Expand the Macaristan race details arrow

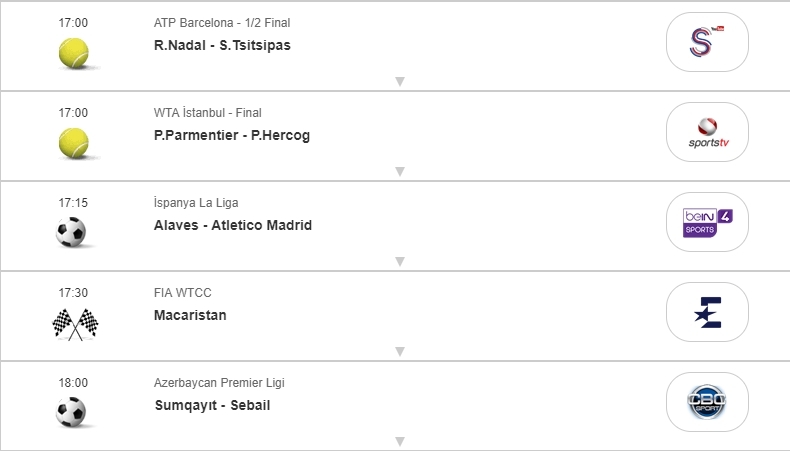point(399,352)
